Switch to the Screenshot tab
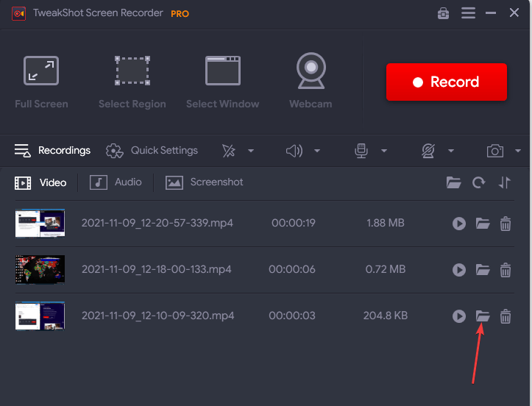The image size is (532, 406). point(205,182)
